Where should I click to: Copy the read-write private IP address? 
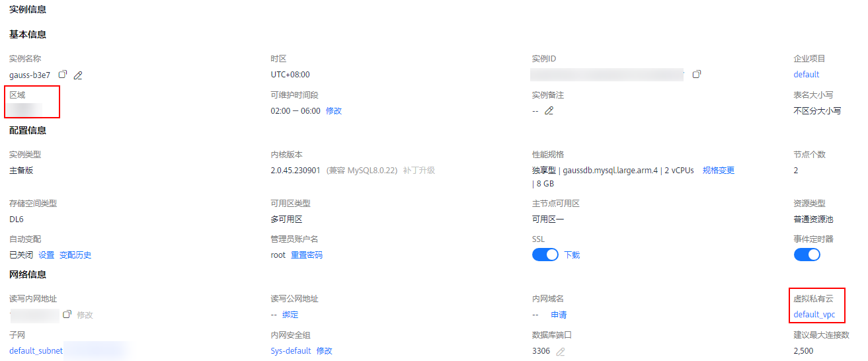67,314
